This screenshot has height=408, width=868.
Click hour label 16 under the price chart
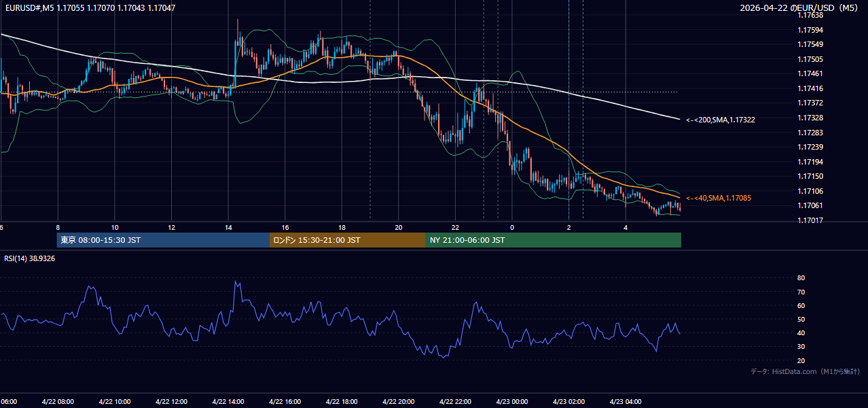[285, 228]
